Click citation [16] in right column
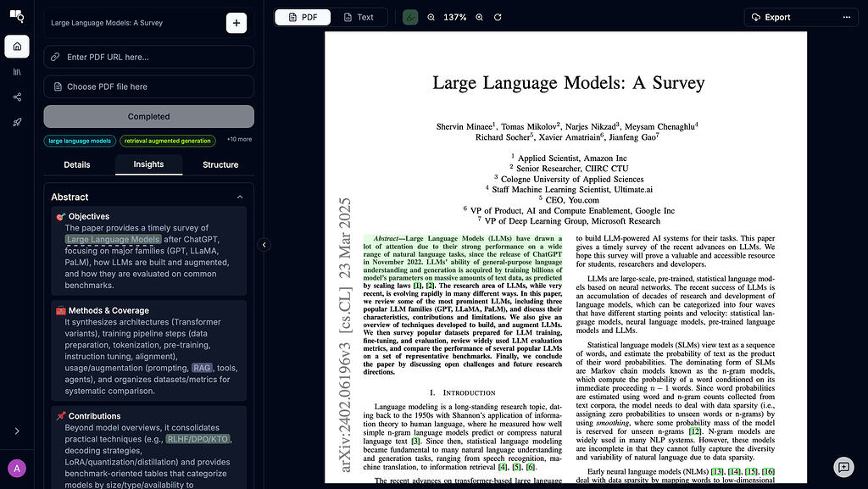The height and width of the screenshot is (489, 868). pos(768,471)
